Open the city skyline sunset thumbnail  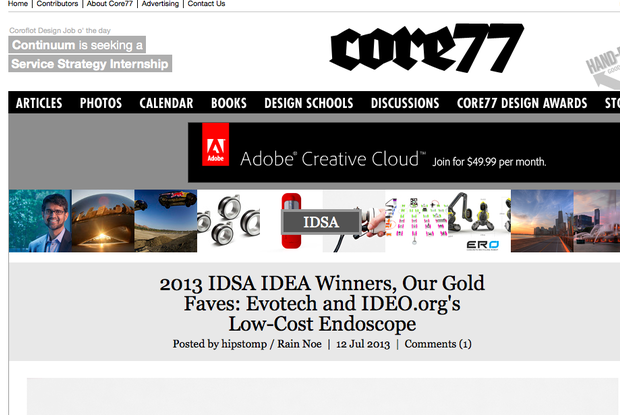pyautogui.click(x=542, y=221)
